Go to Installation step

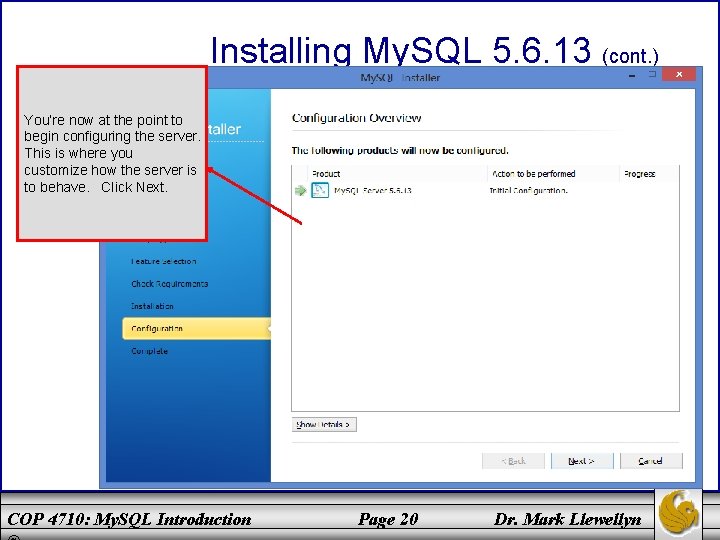152,306
